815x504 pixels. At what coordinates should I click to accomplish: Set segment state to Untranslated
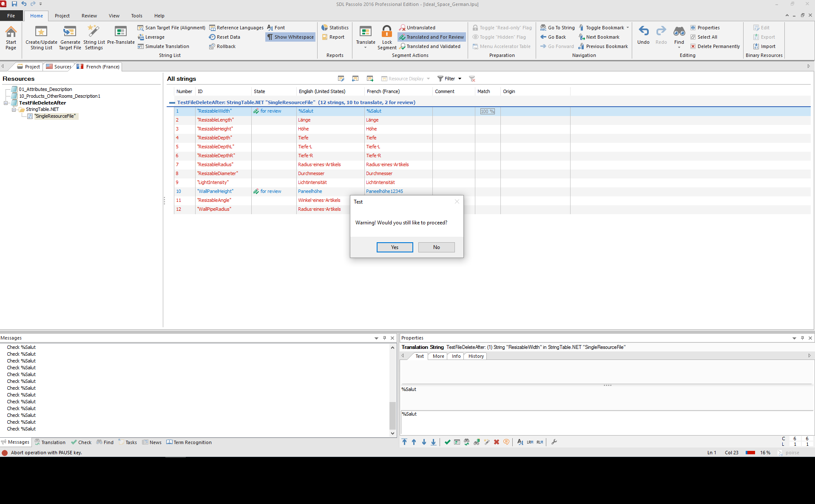pyautogui.click(x=417, y=28)
